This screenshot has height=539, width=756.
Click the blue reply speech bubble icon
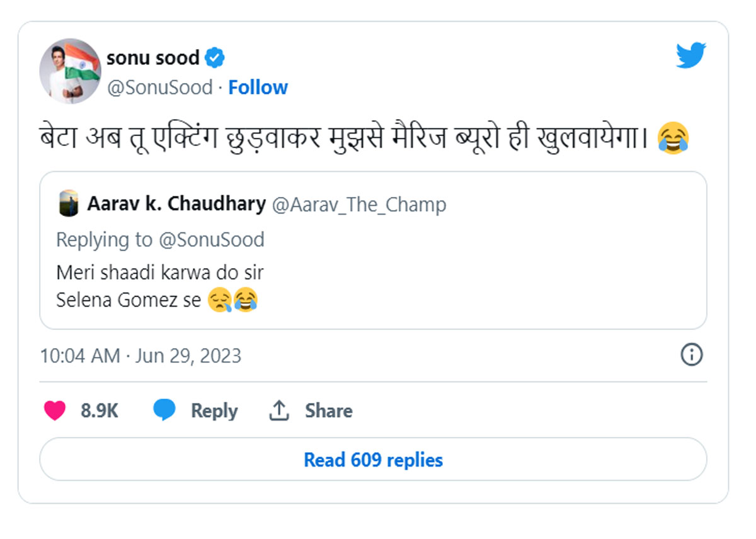(164, 411)
